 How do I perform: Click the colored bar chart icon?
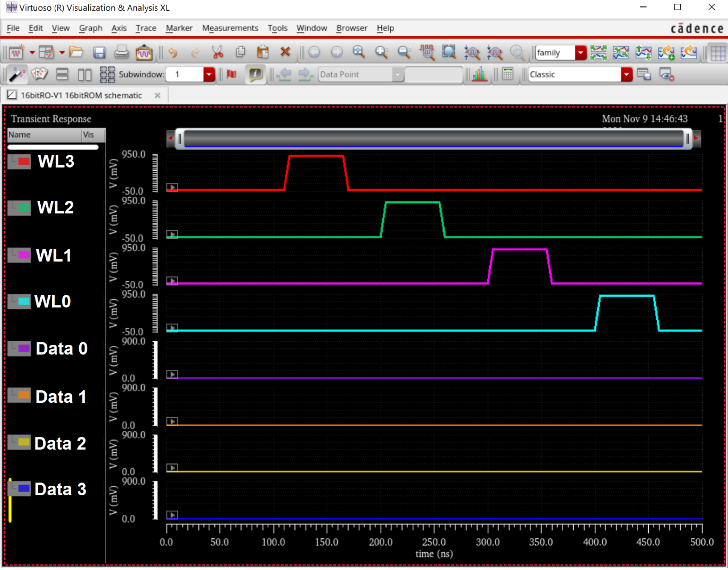pyautogui.click(x=480, y=74)
